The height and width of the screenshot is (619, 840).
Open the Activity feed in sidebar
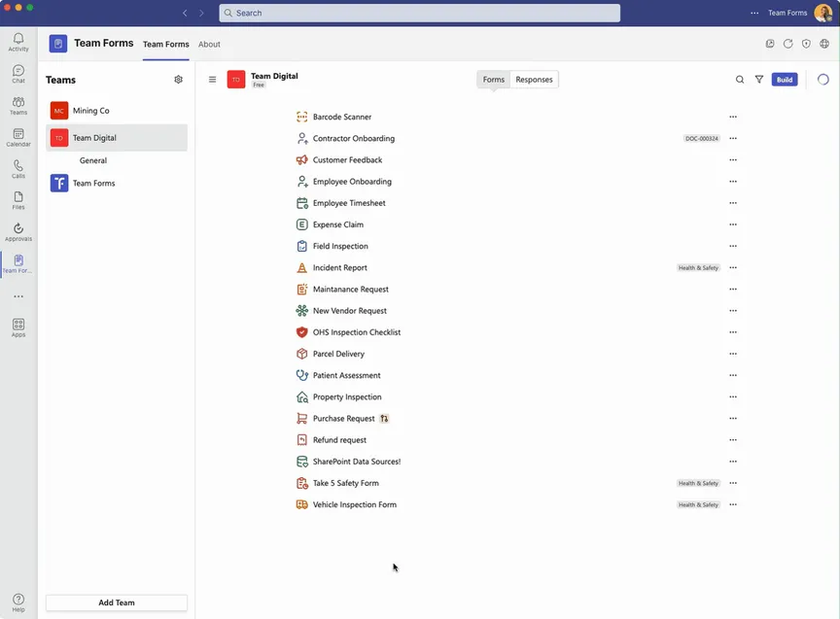click(18, 42)
